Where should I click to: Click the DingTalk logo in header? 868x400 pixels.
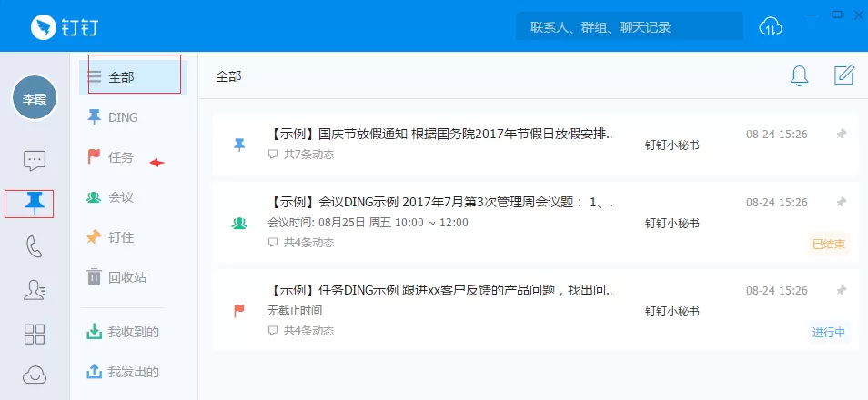(65, 26)
